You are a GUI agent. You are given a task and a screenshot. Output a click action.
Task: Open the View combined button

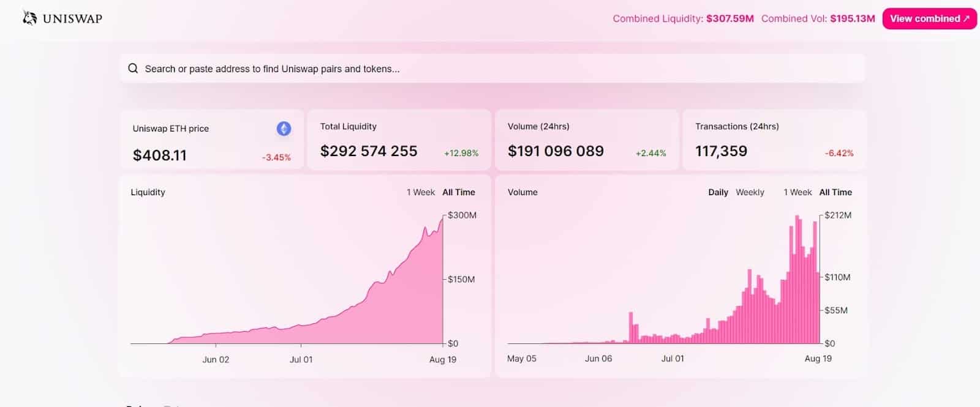(x=929, y=19)
